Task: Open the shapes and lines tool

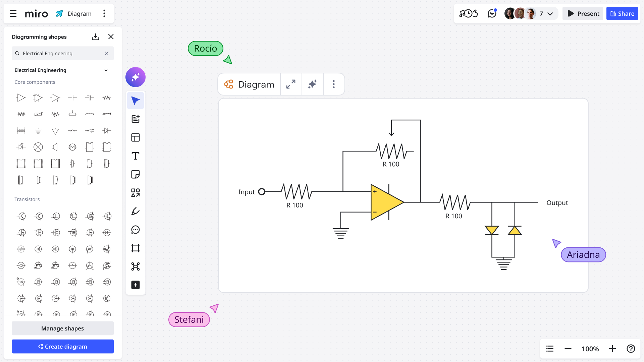Action: click(136, 193)
